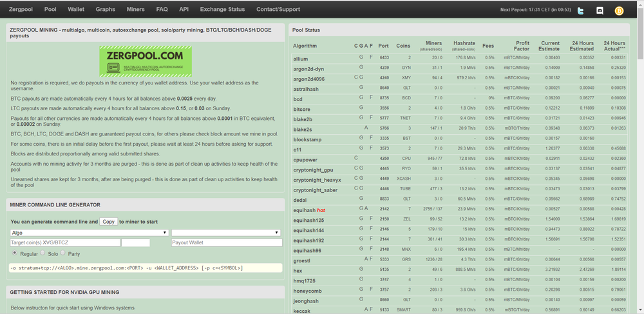Viewport: 644px width, 314px height.
Task: Open the Twitter icon in header
Action: pos(581,11)
